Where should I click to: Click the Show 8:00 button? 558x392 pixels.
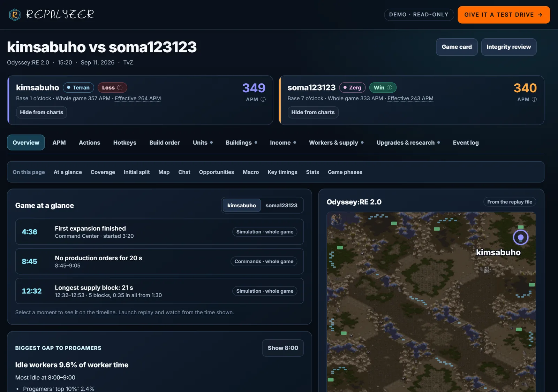(x=283, y=348)
